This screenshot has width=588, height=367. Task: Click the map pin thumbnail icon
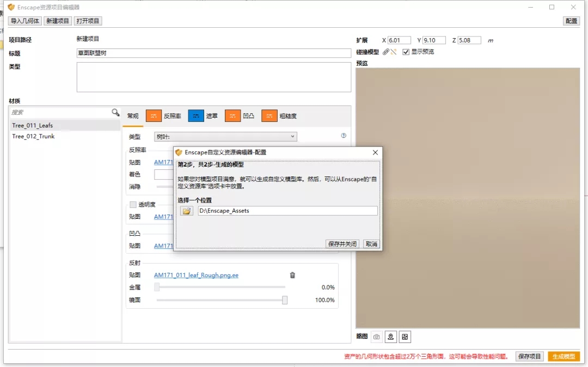(390, 337)
